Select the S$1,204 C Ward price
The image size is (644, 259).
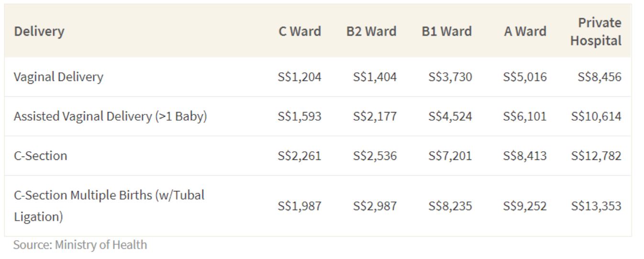tap(300, 77)
